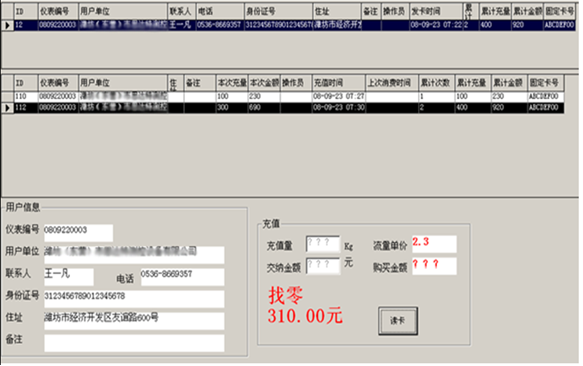Click the 充值量 input box
The height and width of the screenshot is (366, 583).
tap(323, 244)
